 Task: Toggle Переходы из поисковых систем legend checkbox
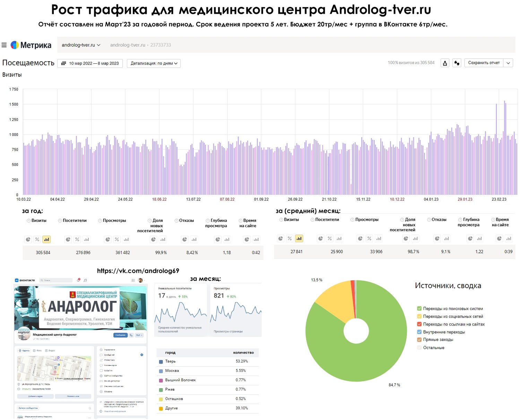pyautogui.click(x=419, y=308)
